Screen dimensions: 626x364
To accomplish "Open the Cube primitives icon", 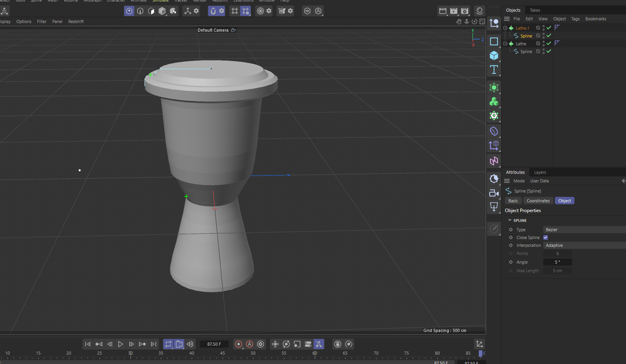I will pyautogui.click(x=494, y=56).
